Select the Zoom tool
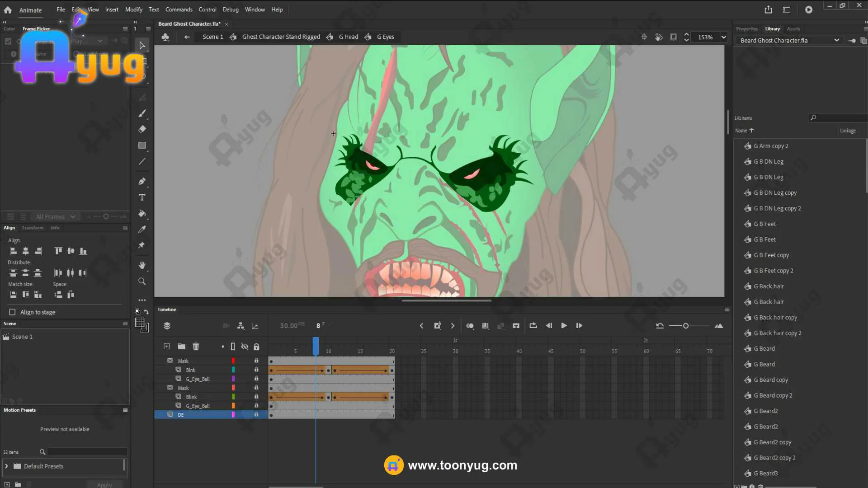The image size is (868, 488). pos(142,282)
